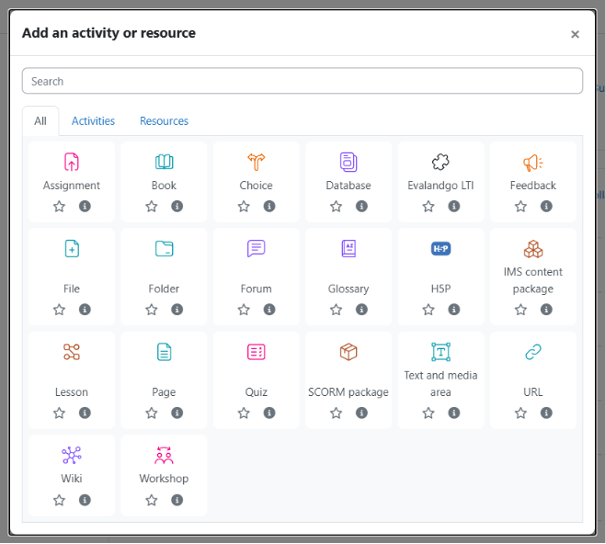This screenshot has height=544, width=606.
Task: Add a Quiz activity
Action: [256, 352]
